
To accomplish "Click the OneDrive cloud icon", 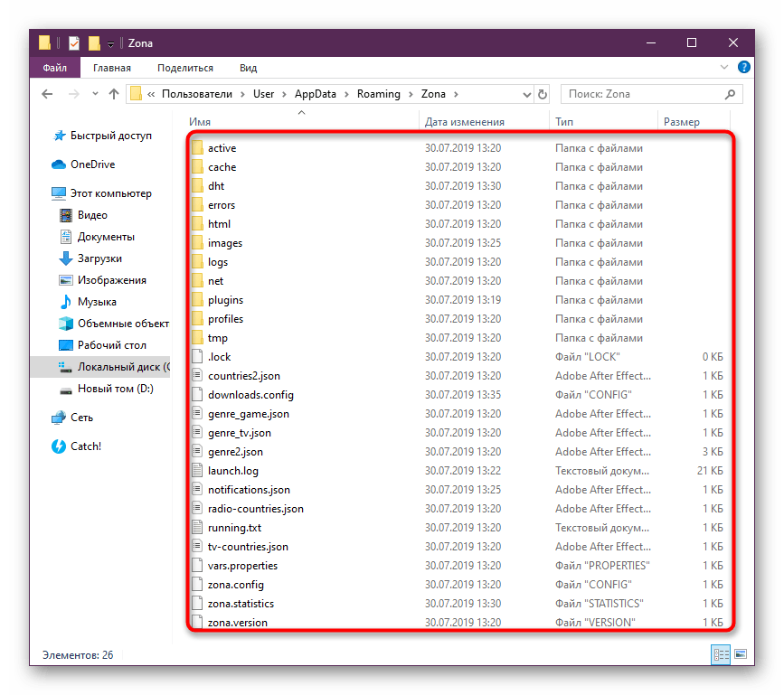I will (x=60, y=164).
